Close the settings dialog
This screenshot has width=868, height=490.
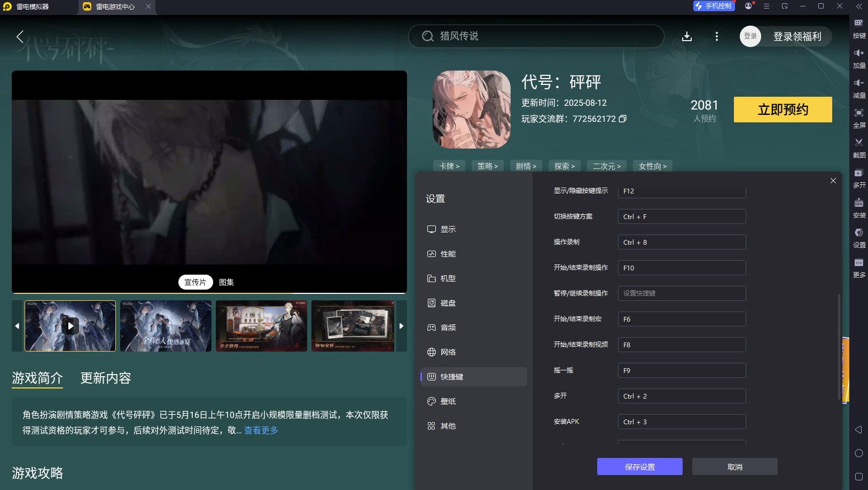tap(833, 181)
